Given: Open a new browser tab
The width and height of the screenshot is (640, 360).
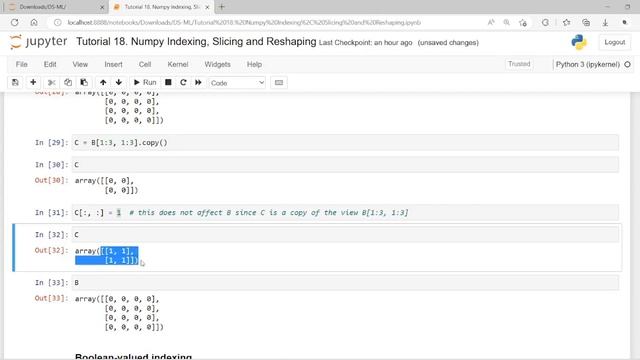Looking at the screenshot, I should pos(222,7).
